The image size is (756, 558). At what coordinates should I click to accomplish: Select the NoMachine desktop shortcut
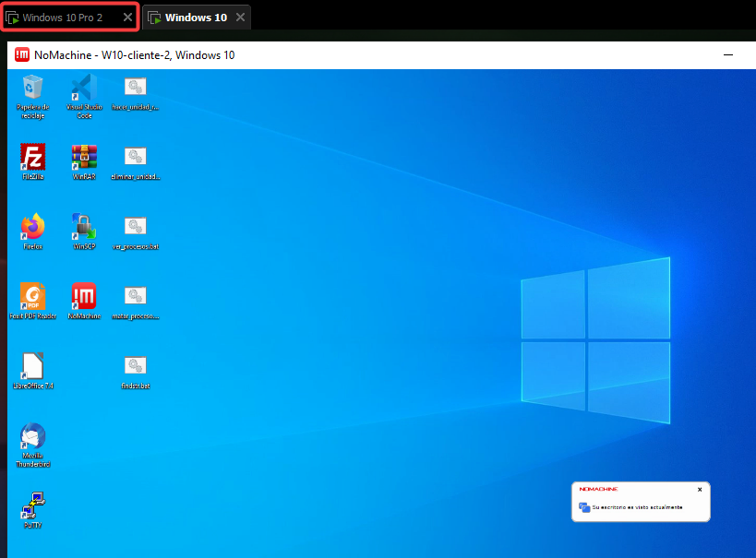(84, 296)
